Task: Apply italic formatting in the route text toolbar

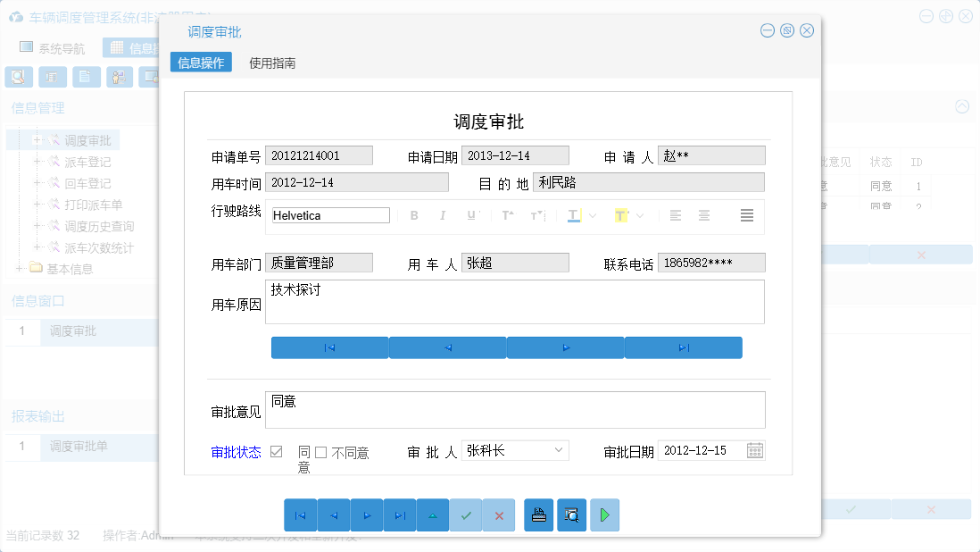Action: (443, 215)
